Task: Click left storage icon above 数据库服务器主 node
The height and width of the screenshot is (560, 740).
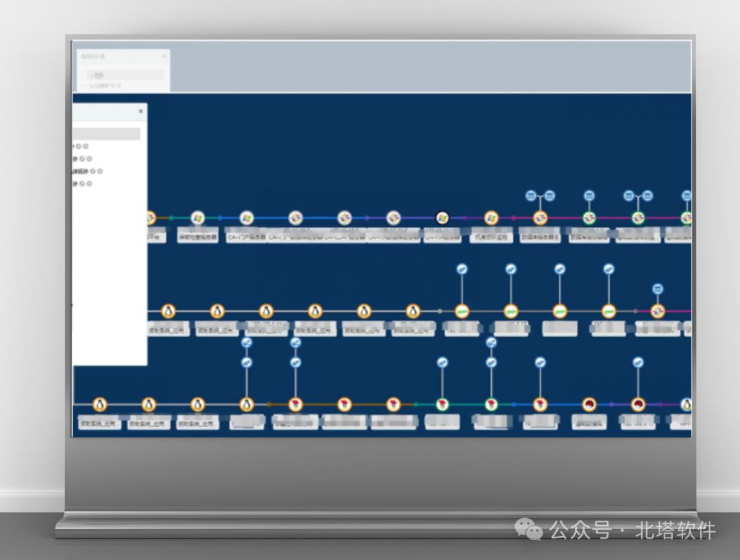Action: click(x=531, y=195)
